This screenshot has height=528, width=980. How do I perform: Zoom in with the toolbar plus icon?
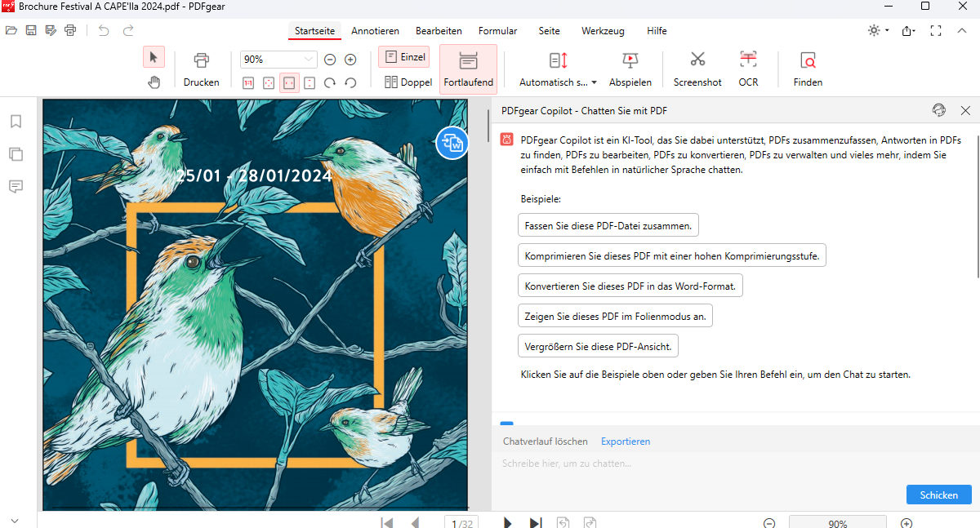(350, 60)
